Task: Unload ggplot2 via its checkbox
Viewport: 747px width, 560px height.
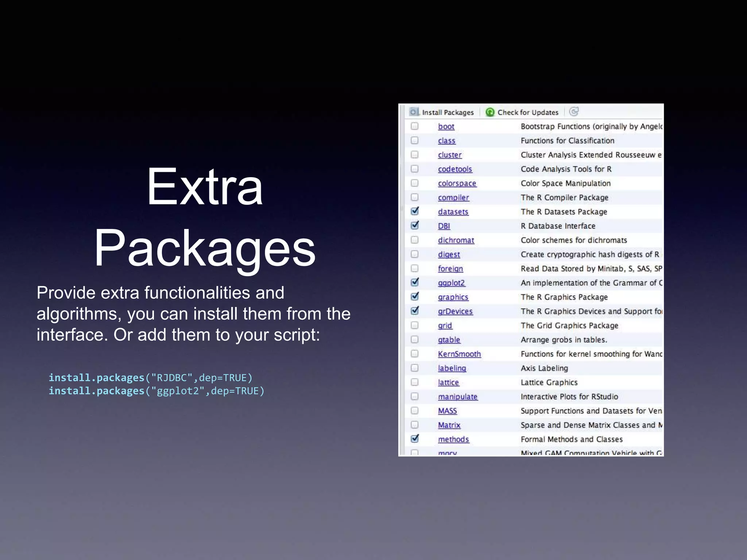Action: [x=415, y=282]
